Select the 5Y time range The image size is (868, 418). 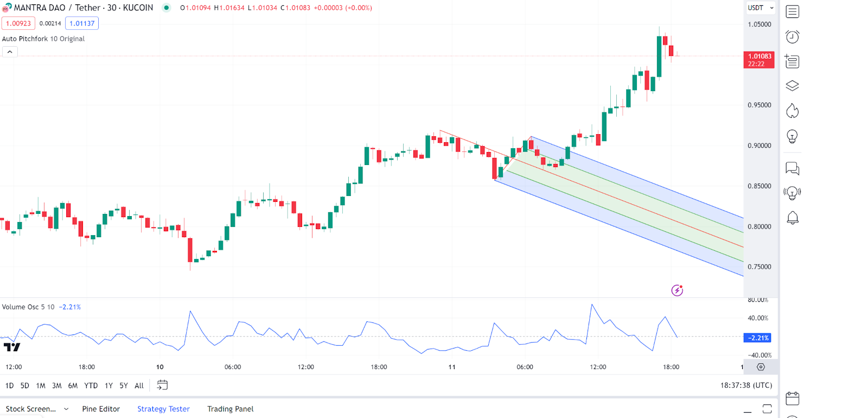click(x=124, y=385)
